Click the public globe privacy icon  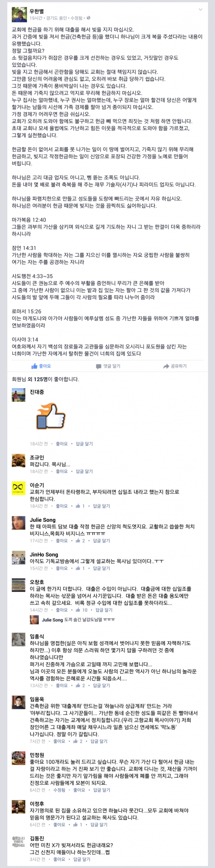(88, 18)
